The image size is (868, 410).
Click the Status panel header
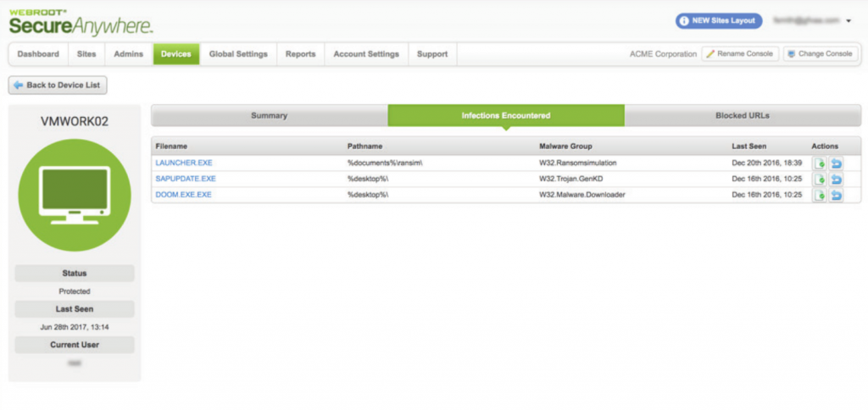75,274
